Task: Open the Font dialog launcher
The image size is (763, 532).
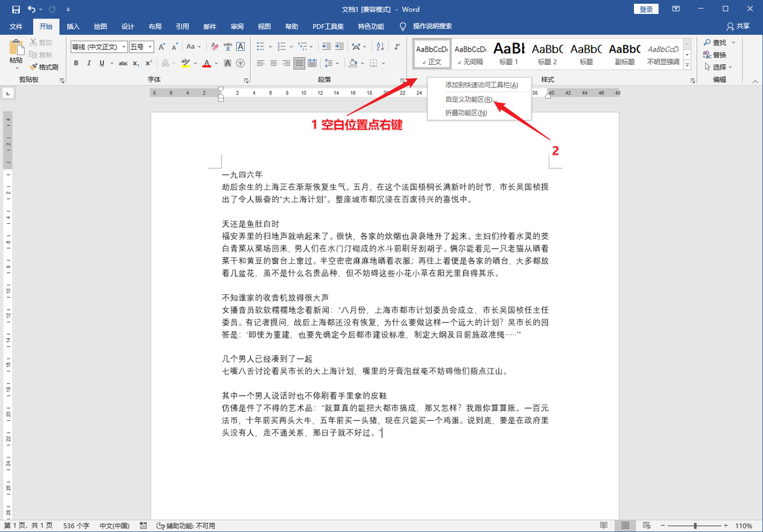Action: (x=246, y=81)
